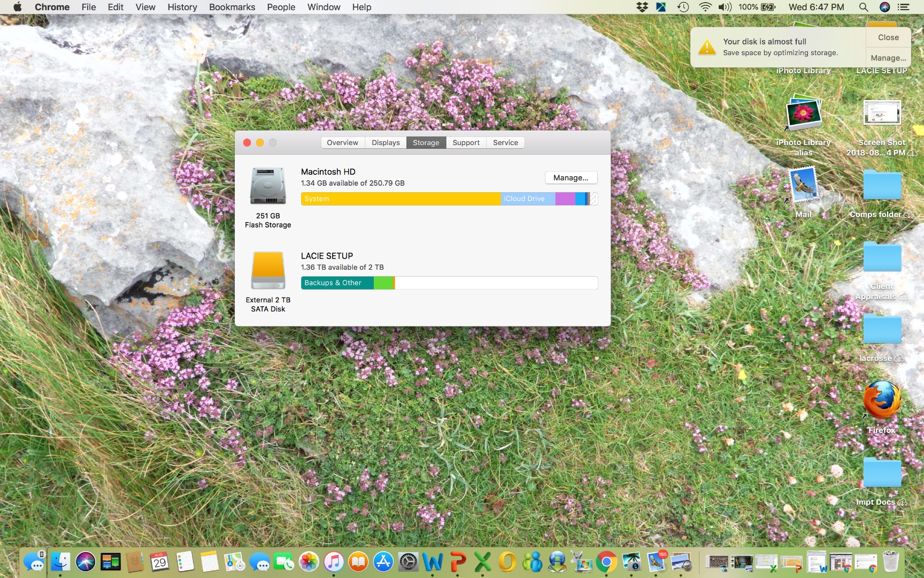Open the Trash at the end of the Dock

[890, 562]
